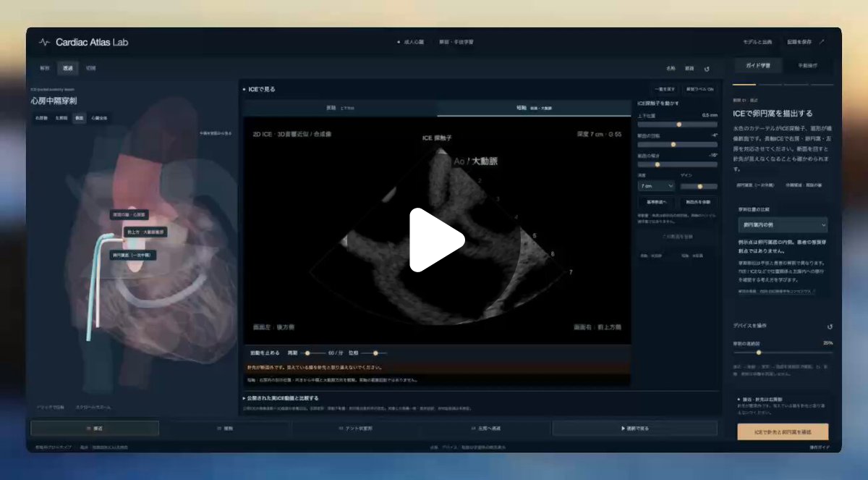Click the probe slider showing -4°
This screenshot has width=868, height=480.
[677, 144]
